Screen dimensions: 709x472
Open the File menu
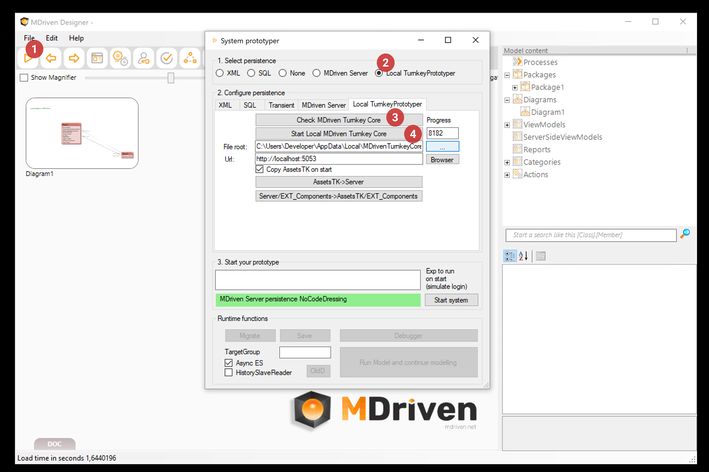[x=29, y=38]
